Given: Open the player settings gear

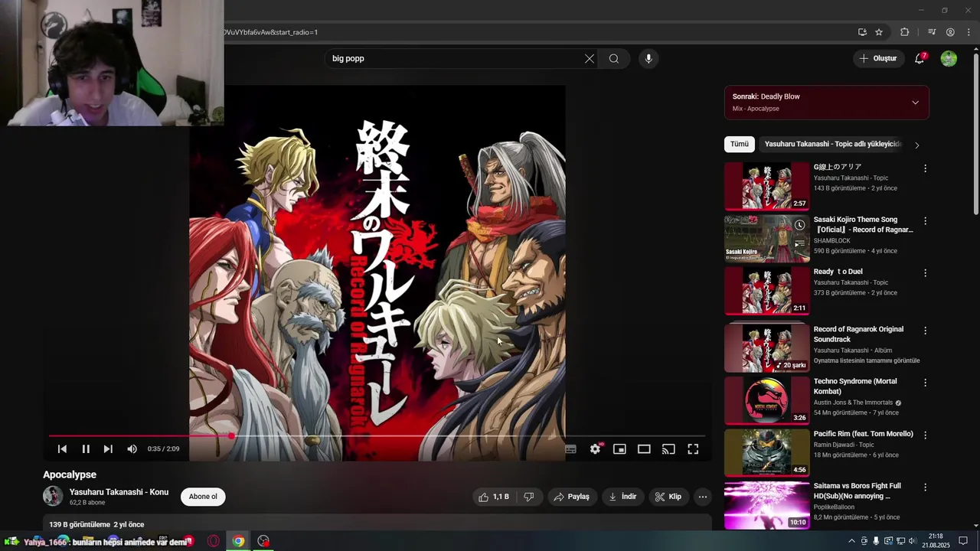Looking at the screenshot, I should coord(595,449).
